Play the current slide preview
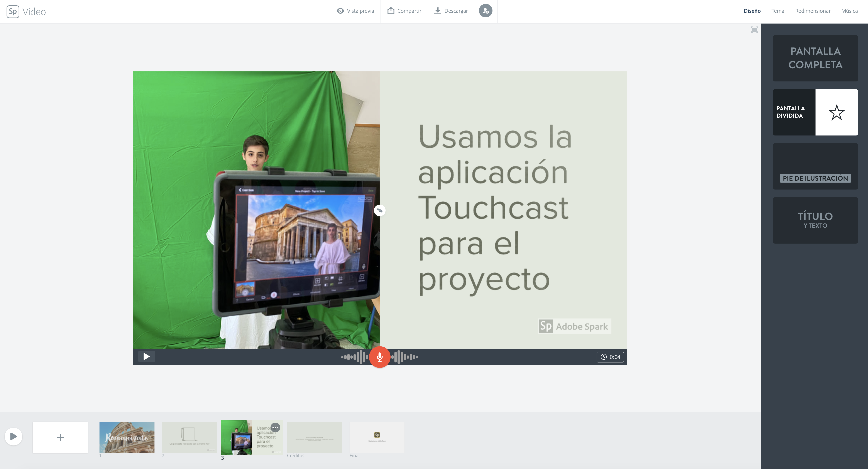The image size is (868, 469). (146, 356)
